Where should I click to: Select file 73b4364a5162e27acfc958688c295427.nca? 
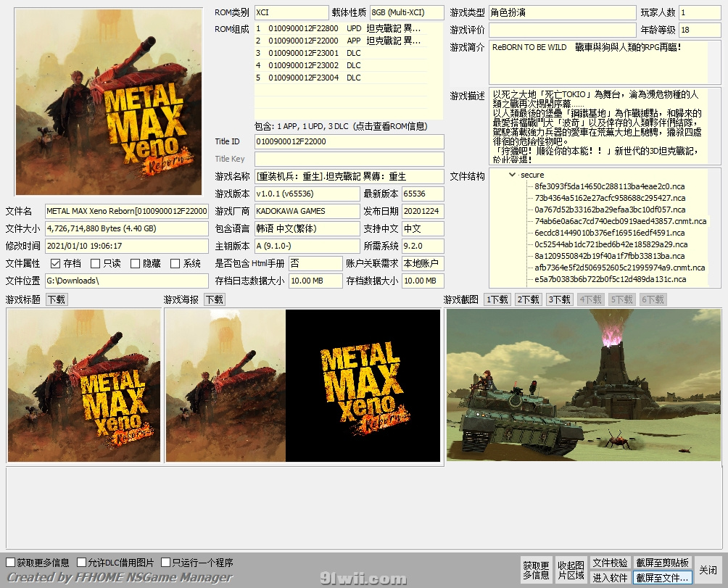tap(610, 198)
